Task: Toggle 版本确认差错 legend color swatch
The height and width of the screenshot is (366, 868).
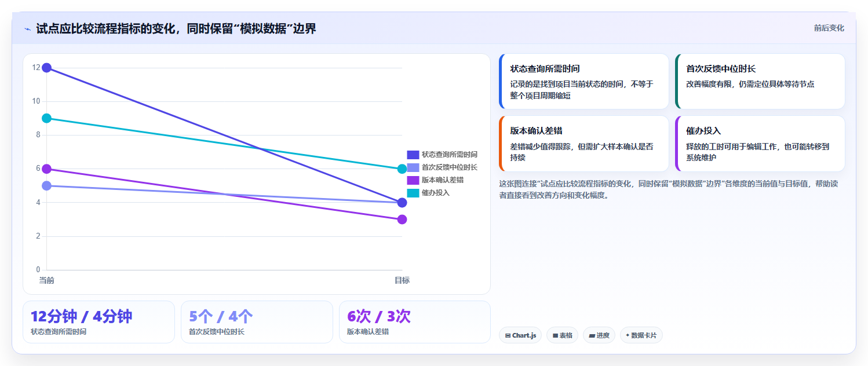Action: [413, 180]
